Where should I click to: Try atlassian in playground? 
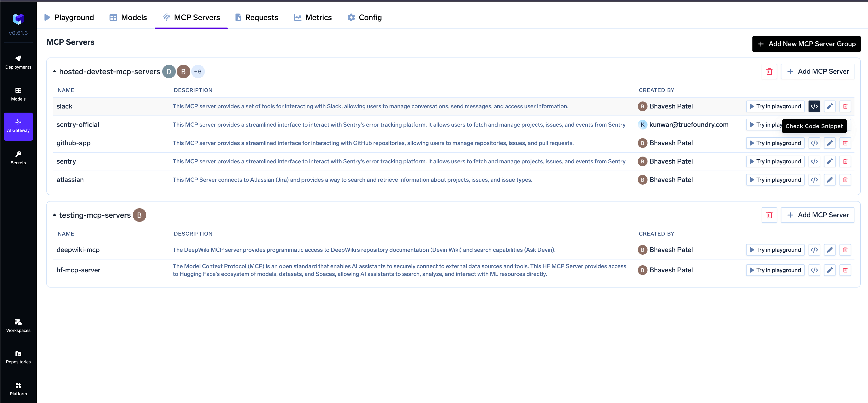tap(775, 180)
